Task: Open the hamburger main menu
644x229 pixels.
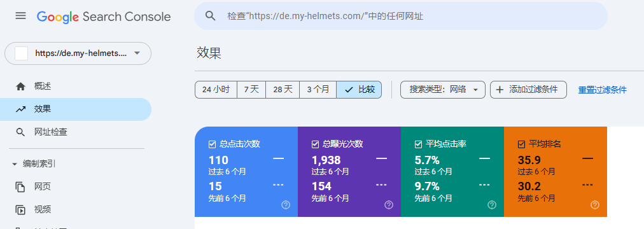Action: click(x=20, y=16)
